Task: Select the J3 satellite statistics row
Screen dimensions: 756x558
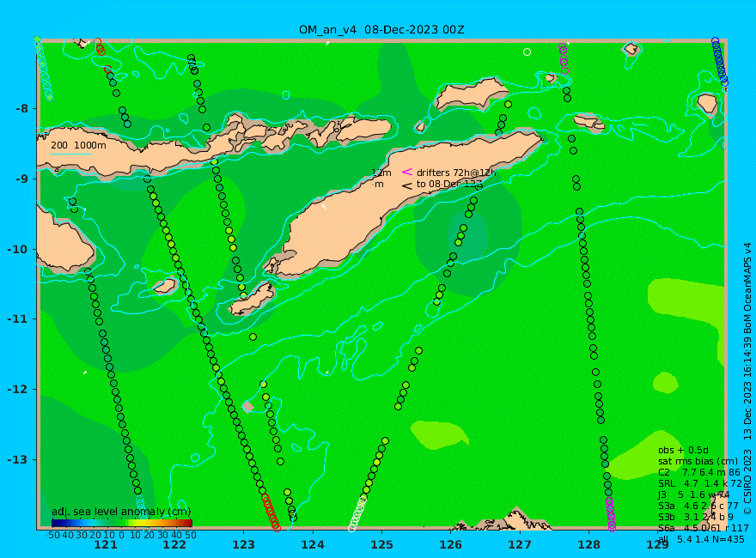Action: pos(694,494)
